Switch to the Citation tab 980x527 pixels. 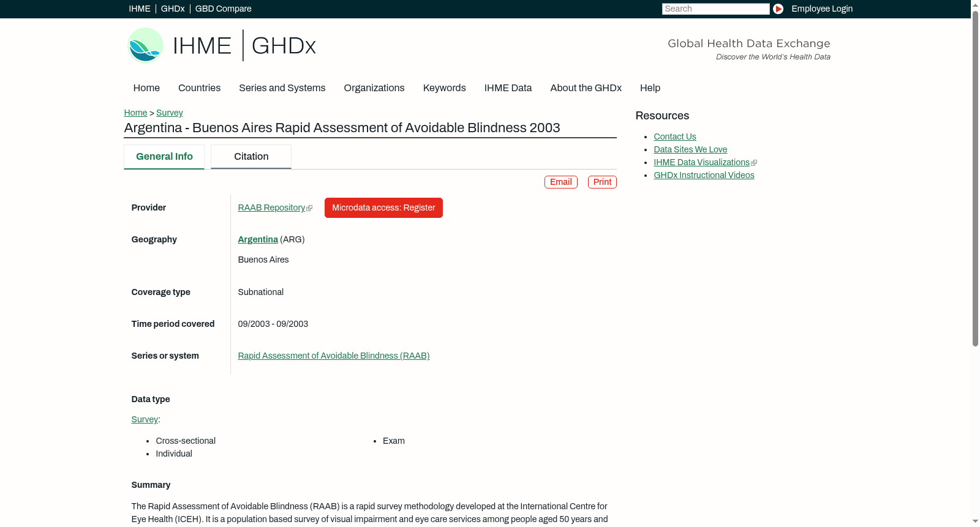tap(251, 157)
